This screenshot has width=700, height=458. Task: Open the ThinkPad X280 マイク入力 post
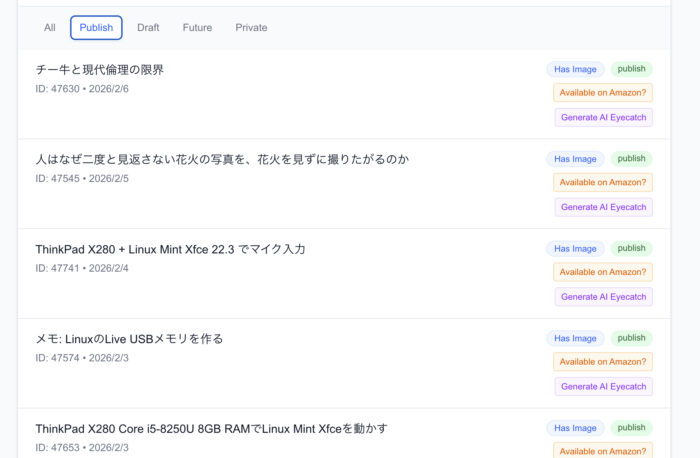[170, 249]
